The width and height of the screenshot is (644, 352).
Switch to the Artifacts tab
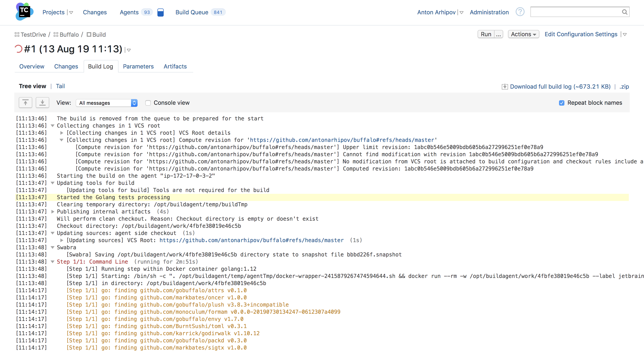pos(175,66)
